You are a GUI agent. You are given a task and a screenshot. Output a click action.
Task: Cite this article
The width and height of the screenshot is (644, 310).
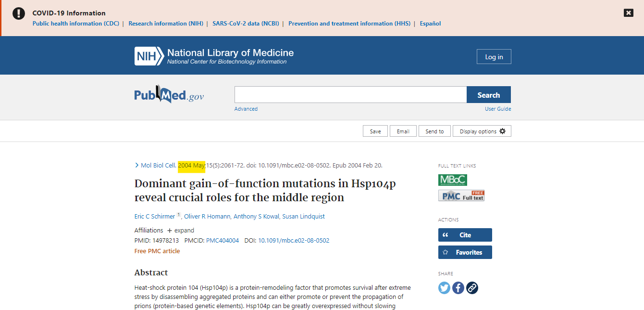[465, 235]
